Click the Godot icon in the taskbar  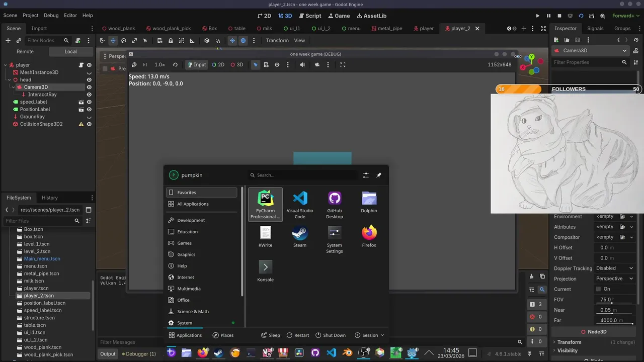tap(413, 353)
